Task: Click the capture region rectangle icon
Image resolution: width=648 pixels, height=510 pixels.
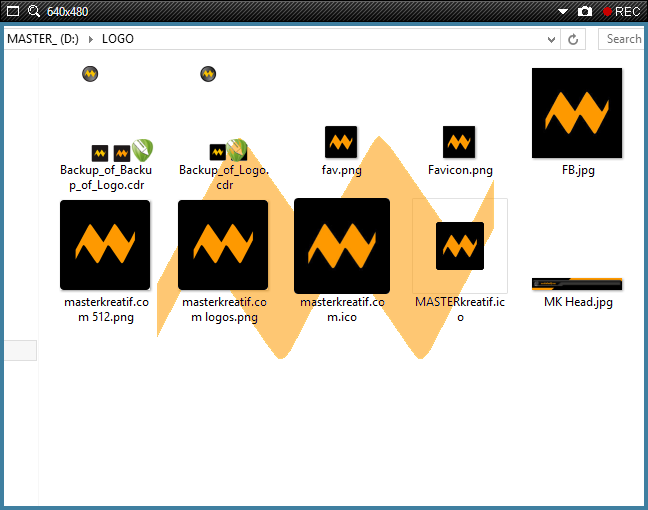Action: click(13, 11)
